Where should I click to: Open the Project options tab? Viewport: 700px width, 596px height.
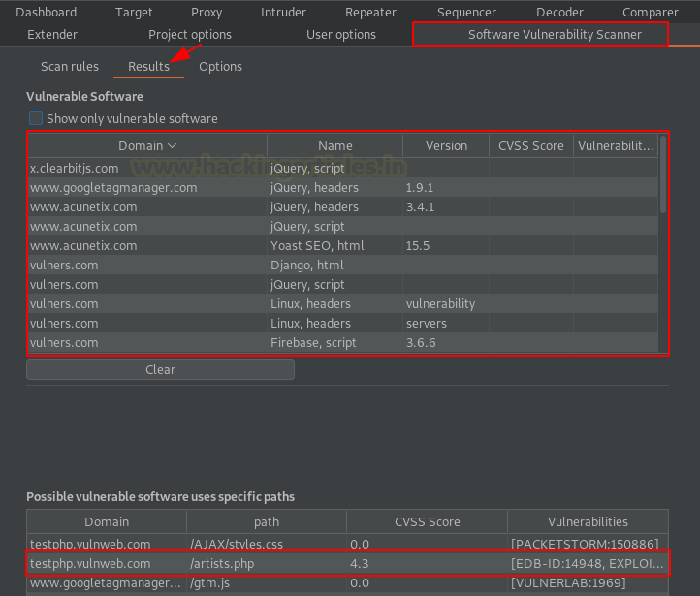pyautogui.click(x=190, y=34)
